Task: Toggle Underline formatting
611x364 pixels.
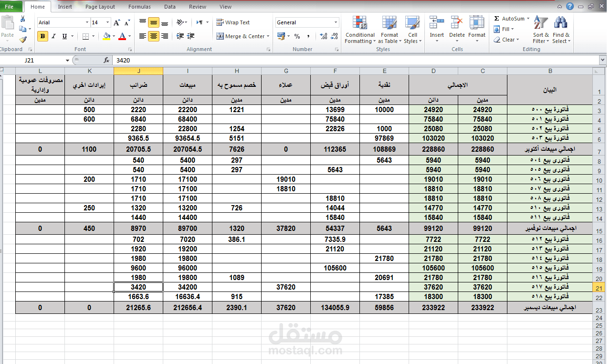Action: [64, 36]
